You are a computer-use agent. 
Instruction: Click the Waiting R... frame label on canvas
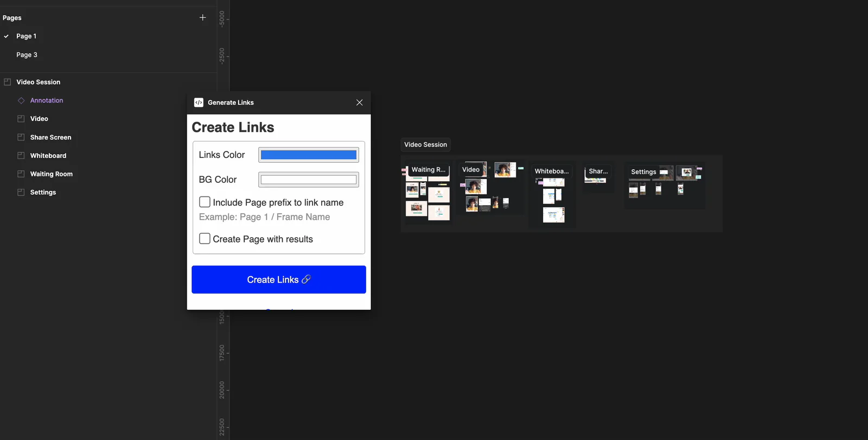(429, 170)
